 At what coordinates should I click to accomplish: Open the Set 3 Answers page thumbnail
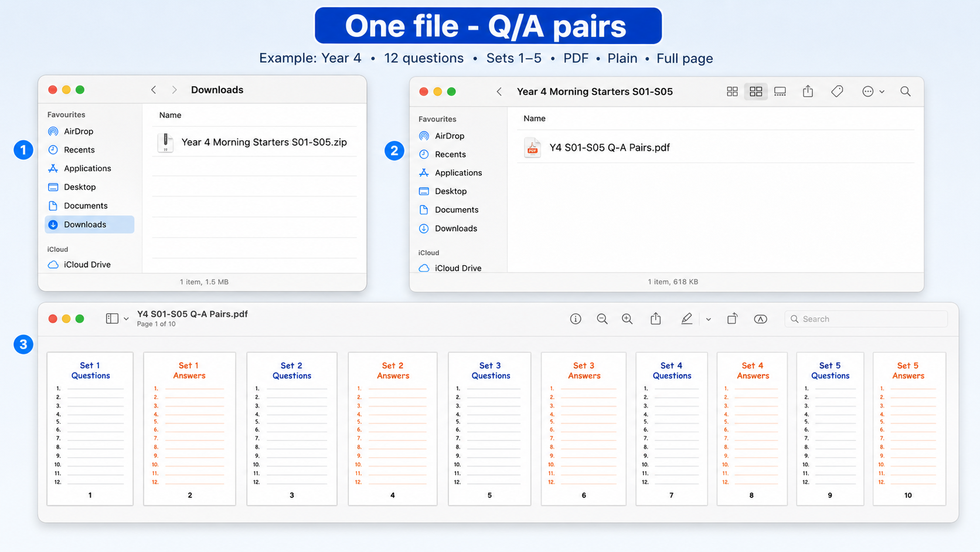click(x=584, y=429)
